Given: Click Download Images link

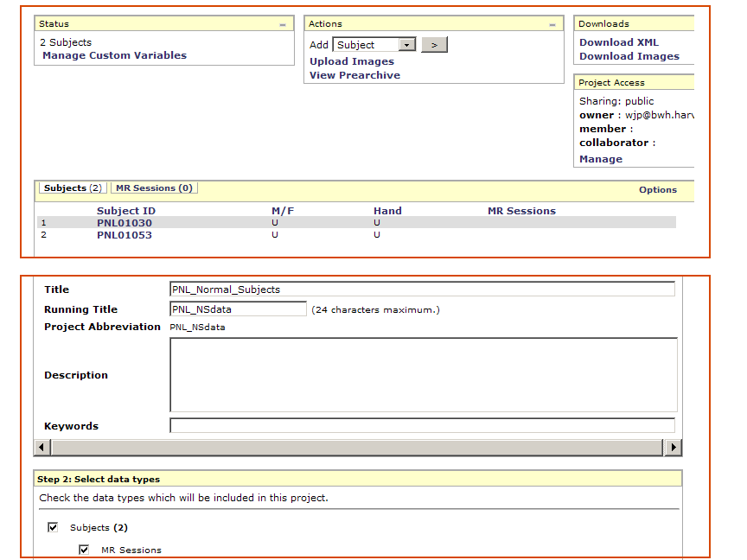Looking at the screenshot, I should 629,56.
